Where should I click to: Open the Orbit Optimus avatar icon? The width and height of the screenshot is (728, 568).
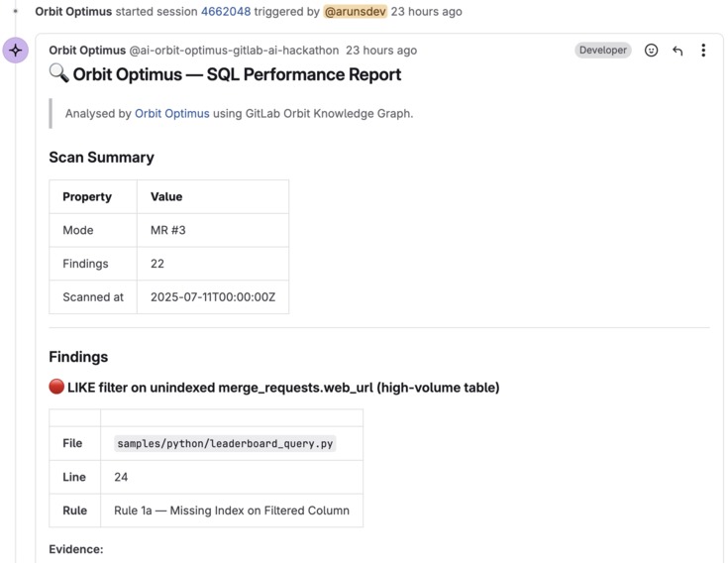15,51
